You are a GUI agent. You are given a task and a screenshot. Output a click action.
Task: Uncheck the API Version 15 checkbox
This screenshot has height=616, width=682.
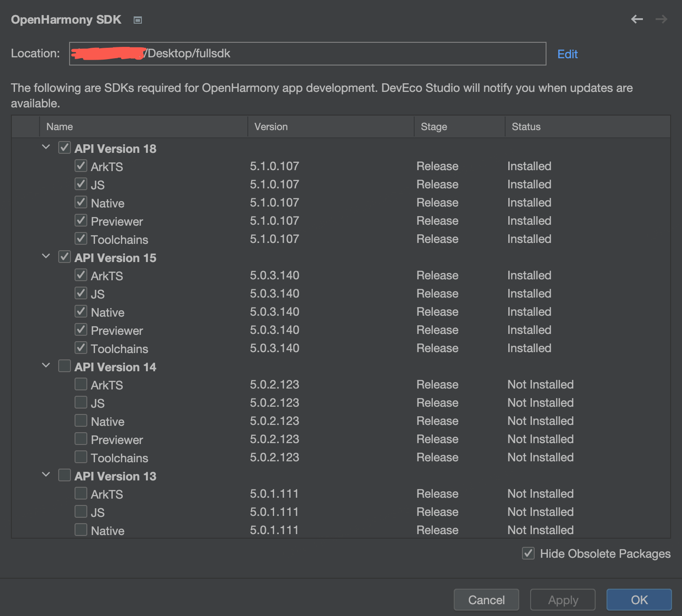click(65, 257)
